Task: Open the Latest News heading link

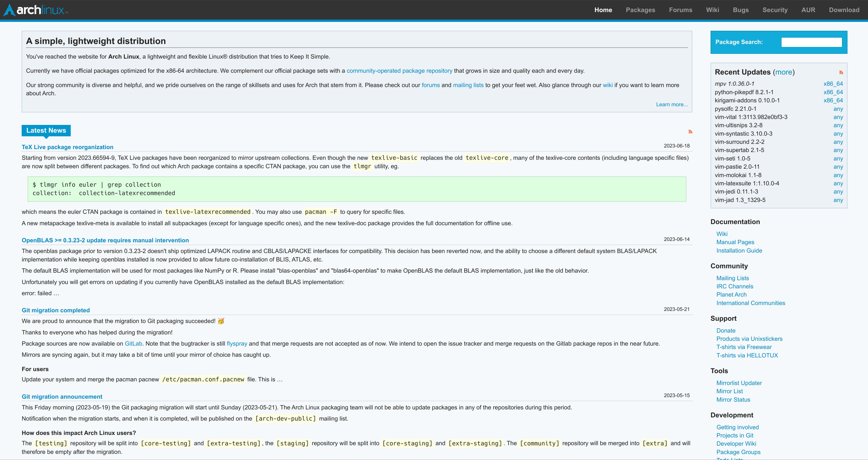Action: [x=46, y=130]
